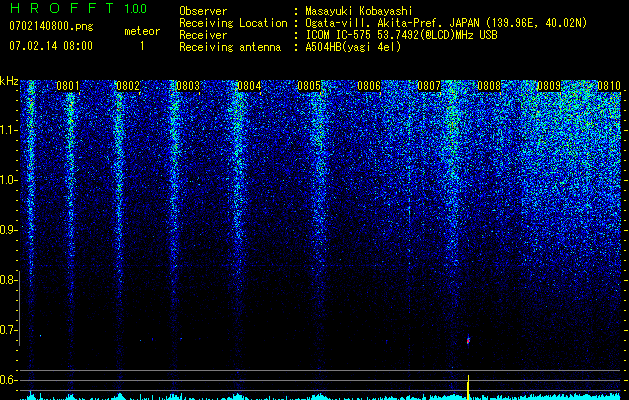The height and width of the screenshot is (400, 629).
Task: Click the 0801 time marker
Action: click(68, 86)
